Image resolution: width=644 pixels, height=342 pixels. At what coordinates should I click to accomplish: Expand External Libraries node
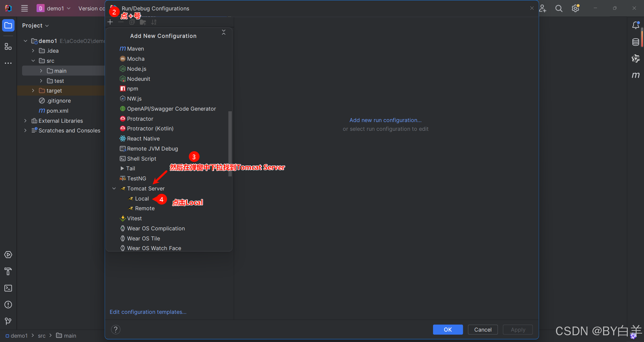click(25, 121)
